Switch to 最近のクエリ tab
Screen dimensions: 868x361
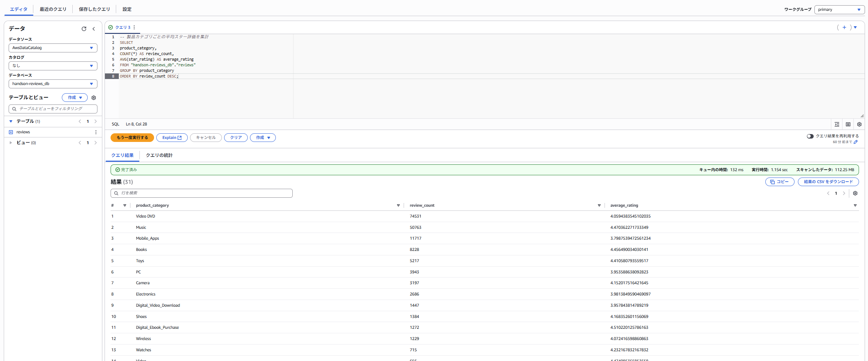tap(53, 9)
